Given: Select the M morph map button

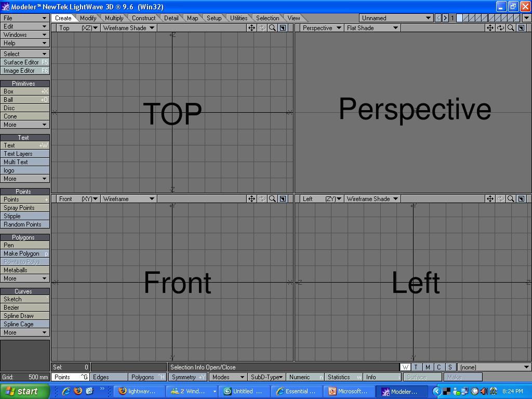Looking at the screenshot, I should pos(428,367).
